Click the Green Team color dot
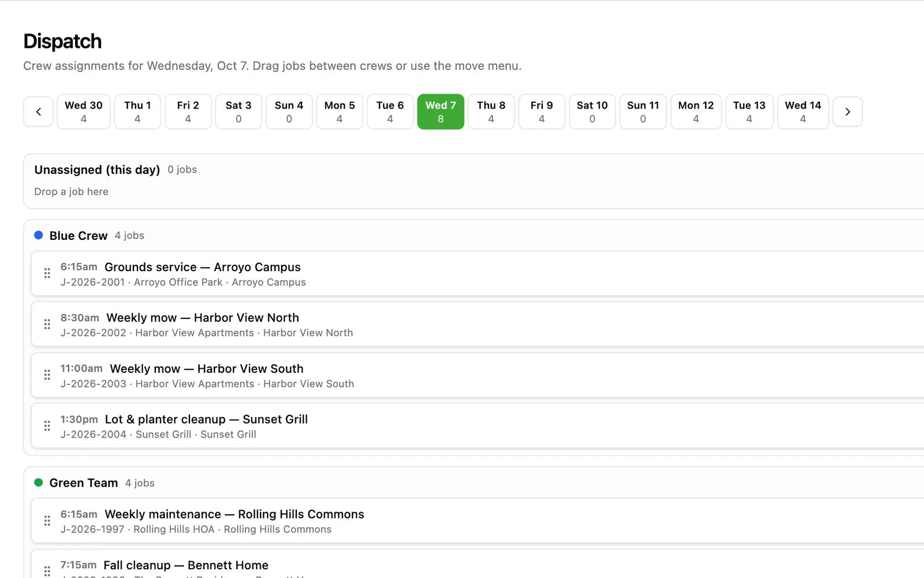924x578 pixels. pyautogui.click(x=39, y=483)
